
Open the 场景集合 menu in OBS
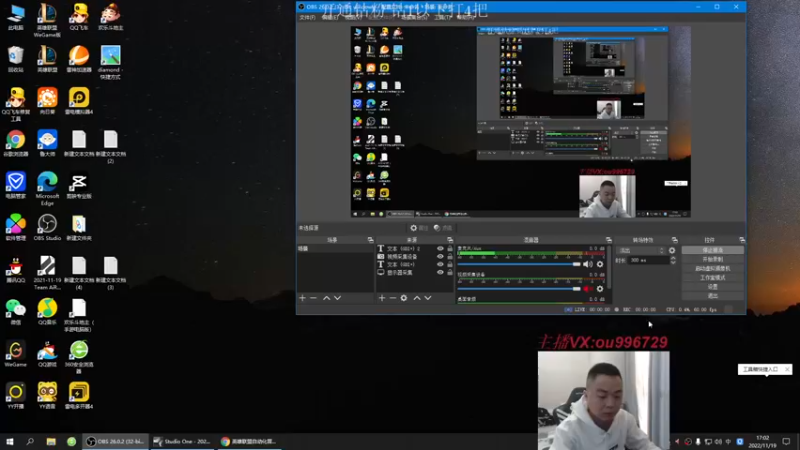tap(414, 17)
